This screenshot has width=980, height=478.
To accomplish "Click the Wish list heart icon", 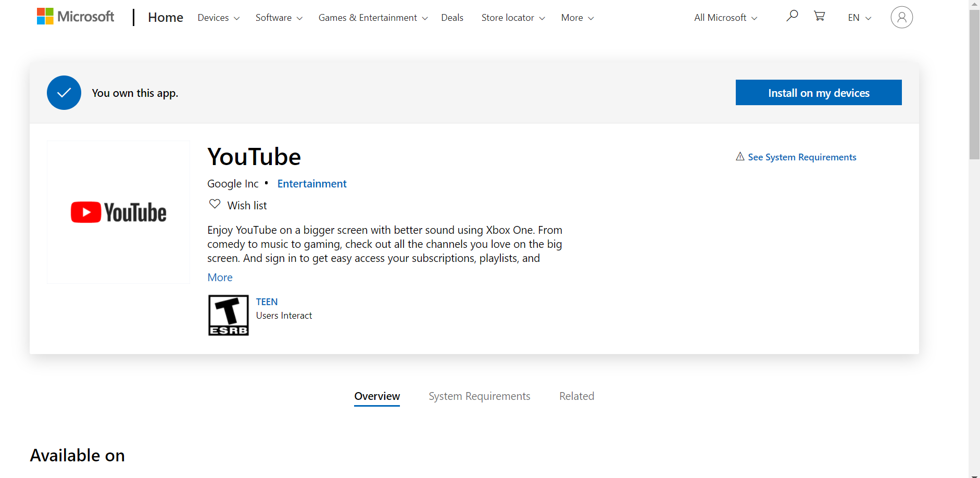I will [215, 204].
